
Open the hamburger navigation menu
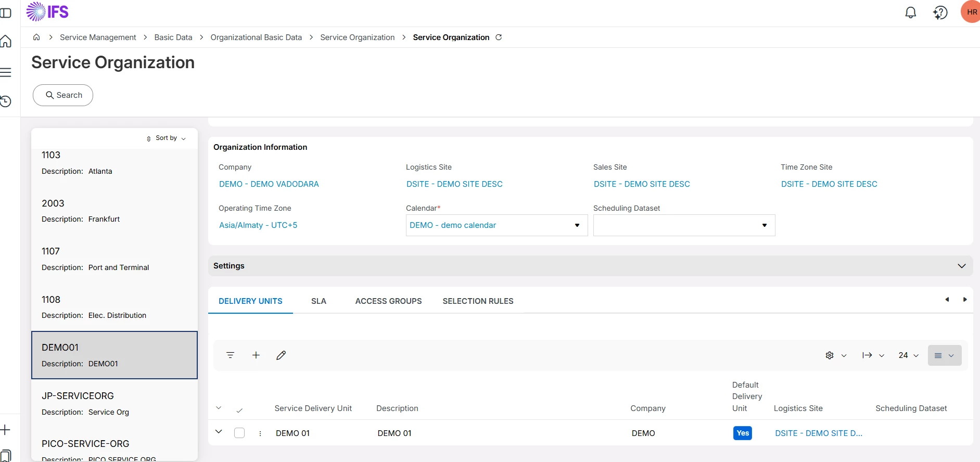6,72
